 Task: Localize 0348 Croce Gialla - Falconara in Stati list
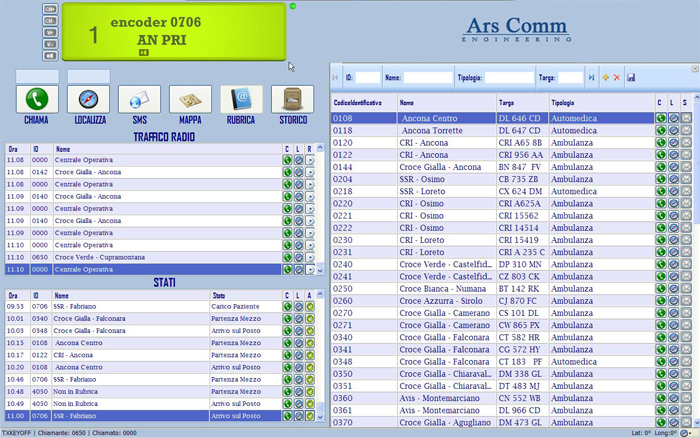[299, 330]
